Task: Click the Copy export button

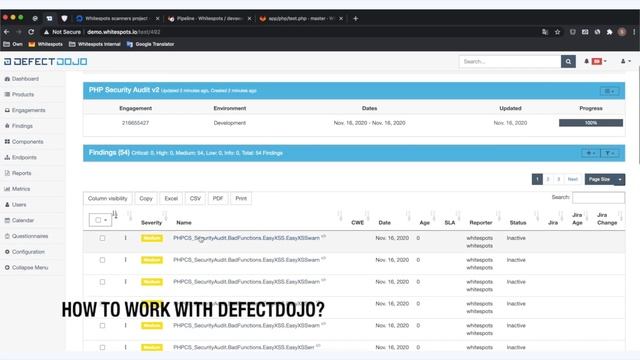Action: (x=146, y=198)
